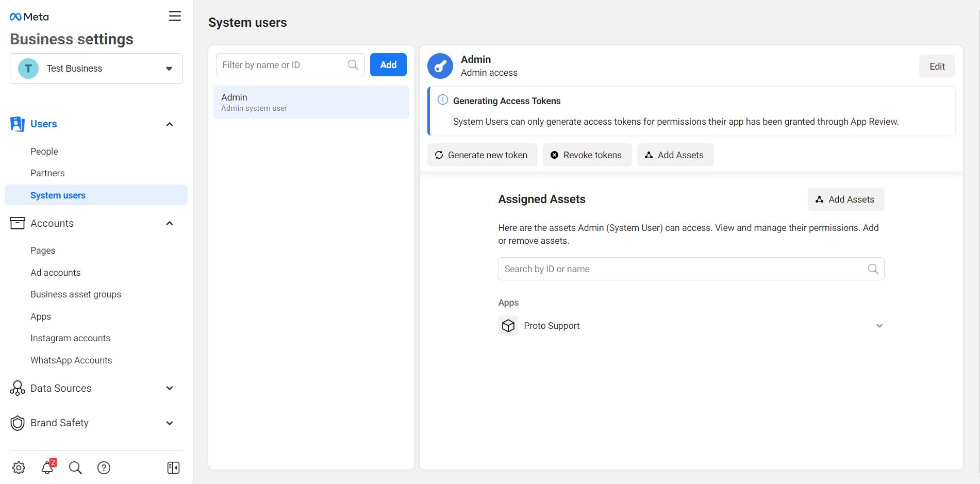Select the Admin system user row
The width and height of the screenshot is (980, 484).
(311, 102)
